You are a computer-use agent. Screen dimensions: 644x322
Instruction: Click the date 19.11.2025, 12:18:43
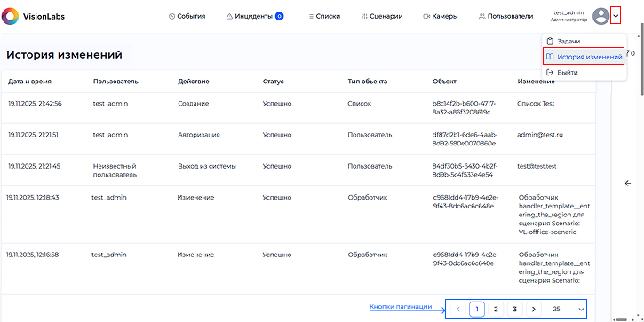33,197
